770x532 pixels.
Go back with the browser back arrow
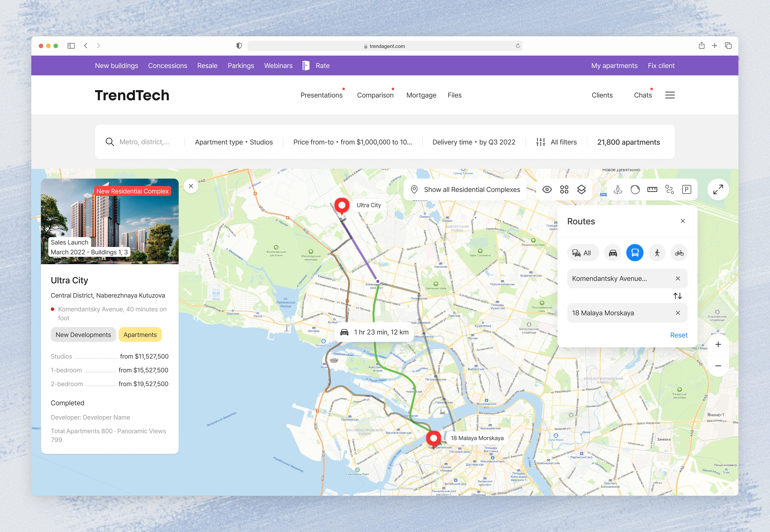[x=86, y=46]
